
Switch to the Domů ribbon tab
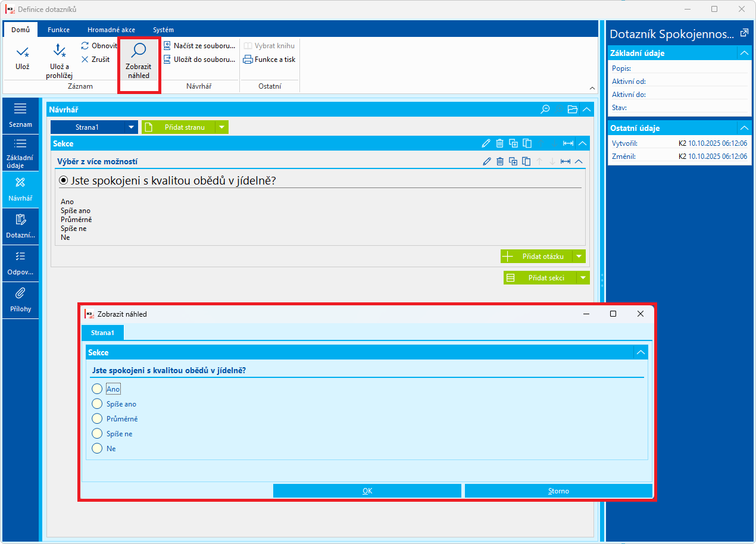tap(20, 30)
